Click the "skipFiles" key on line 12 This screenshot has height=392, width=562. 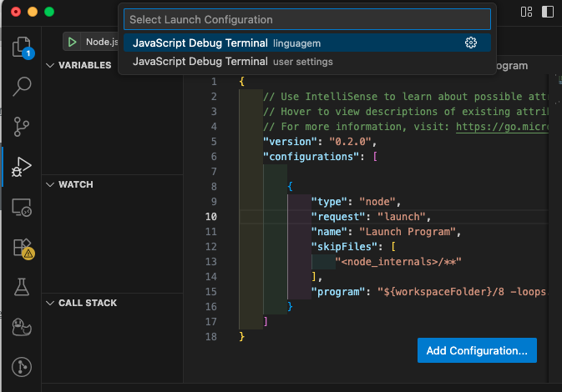tap(344, 247)
